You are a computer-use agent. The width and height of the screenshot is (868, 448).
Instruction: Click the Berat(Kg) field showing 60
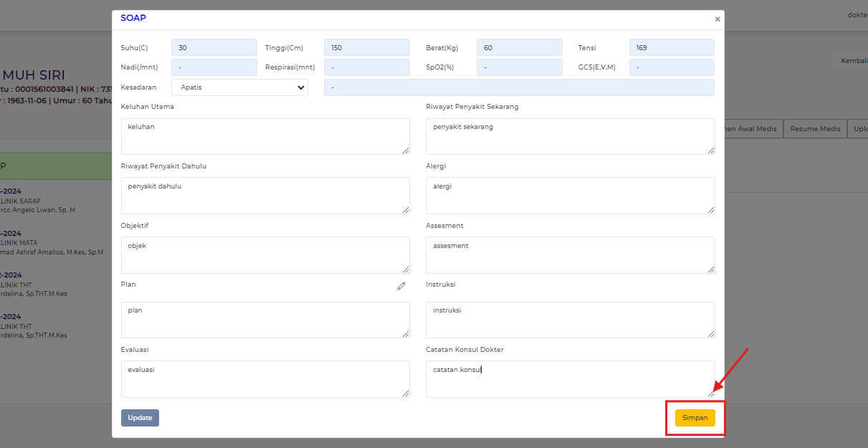519,47
